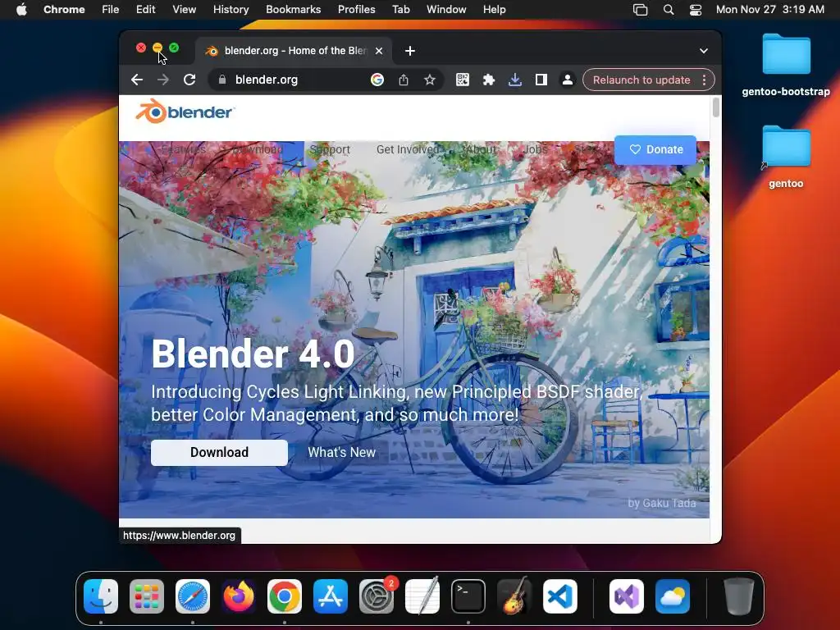
Task: Click the page's vertical scrollbar thumb
Action: [x=715, y=107]
